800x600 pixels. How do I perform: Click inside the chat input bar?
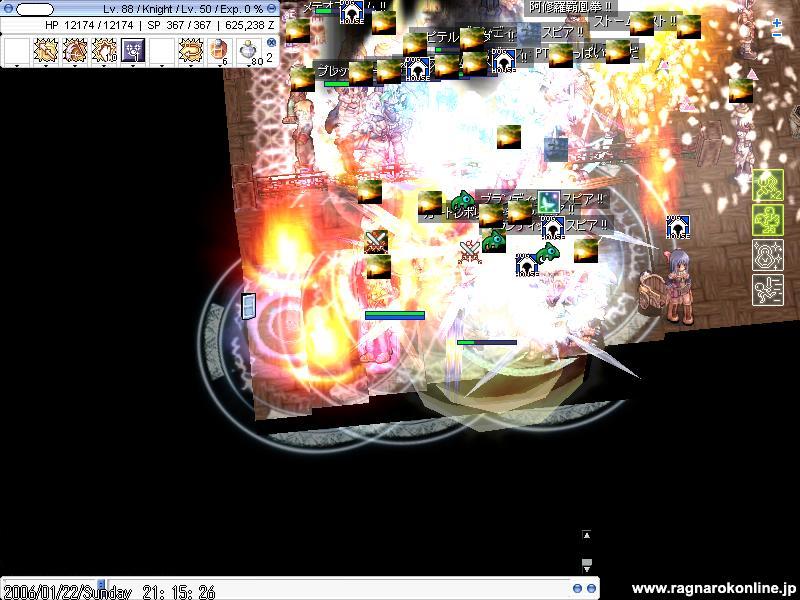337,589
